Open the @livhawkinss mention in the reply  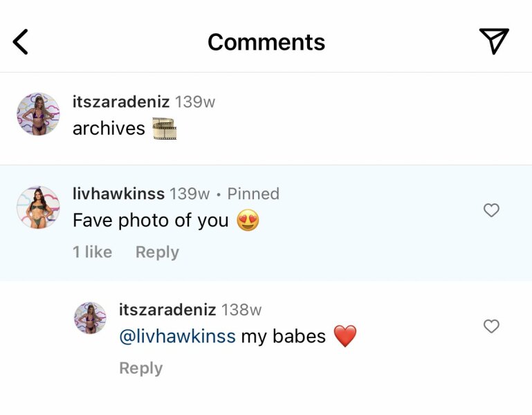point(177,337)
